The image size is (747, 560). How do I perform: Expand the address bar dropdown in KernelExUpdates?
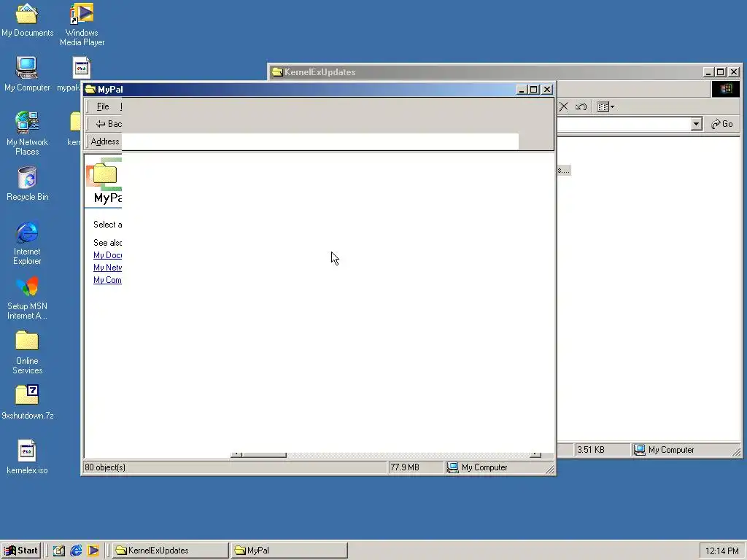click(x=696, y=124)
